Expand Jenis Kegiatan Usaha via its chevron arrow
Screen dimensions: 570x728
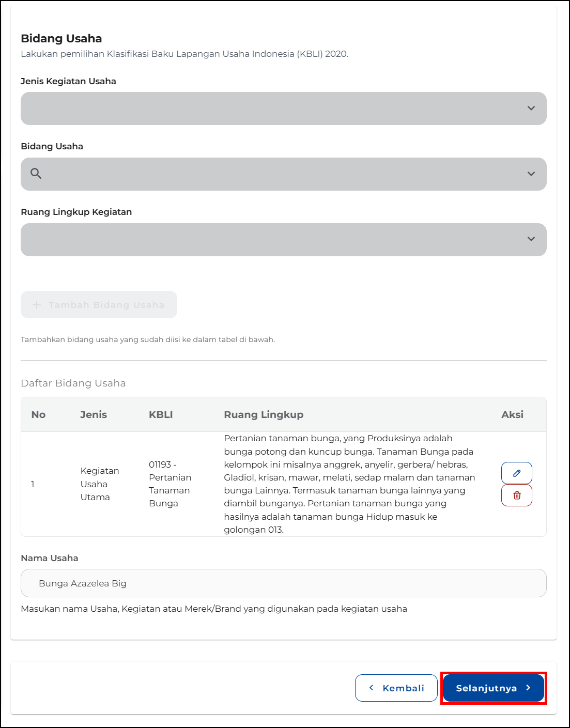coord(531,109)
